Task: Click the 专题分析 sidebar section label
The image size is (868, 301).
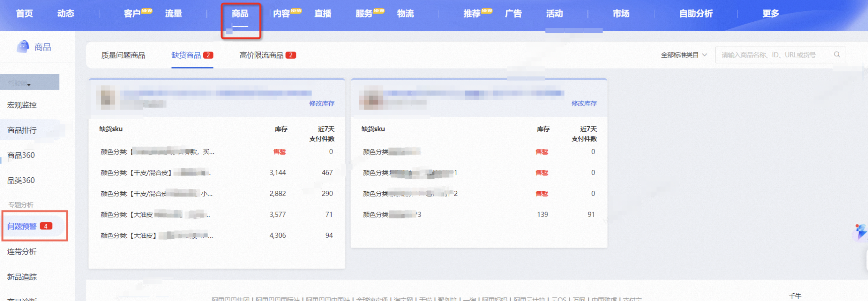Action: pyautogui.click(x=21, y=205)
